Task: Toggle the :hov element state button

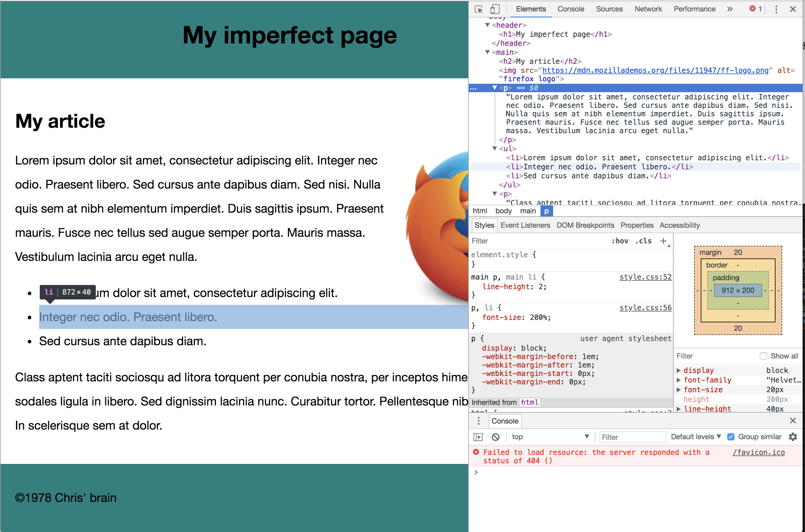Action: click(620, 241)
